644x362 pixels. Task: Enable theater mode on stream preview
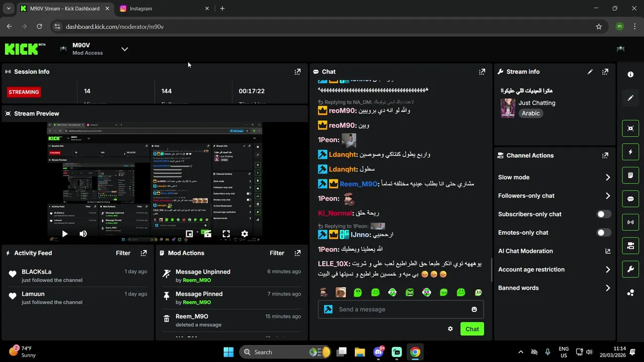click(207, 234)
